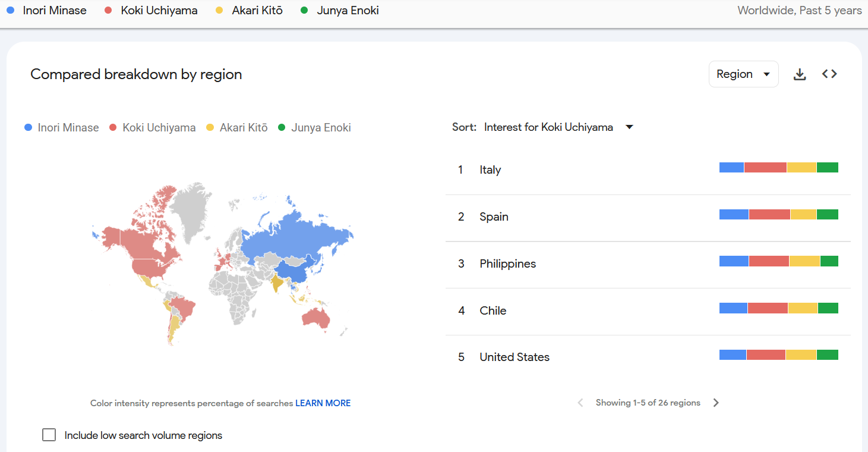Go to next page of regions
868x452 pixels.
point(716,403)
